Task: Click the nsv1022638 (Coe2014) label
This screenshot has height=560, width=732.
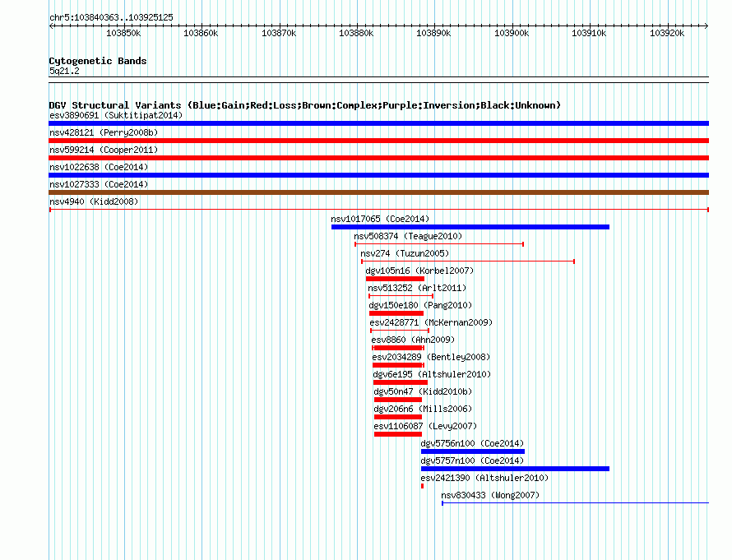Action: pyautogui.click(x=99, y=167)
